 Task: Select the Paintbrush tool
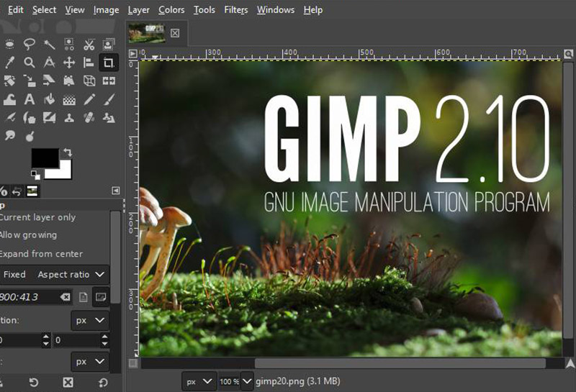point(109,99)
